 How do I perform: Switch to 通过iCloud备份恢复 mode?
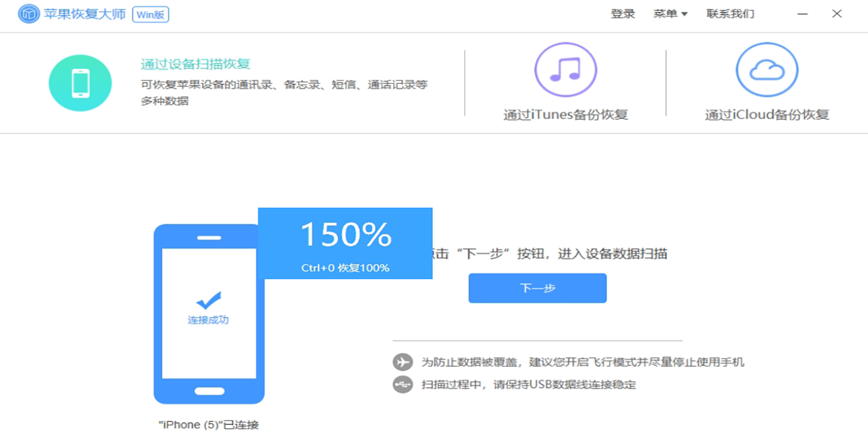[x=767, y=114]
